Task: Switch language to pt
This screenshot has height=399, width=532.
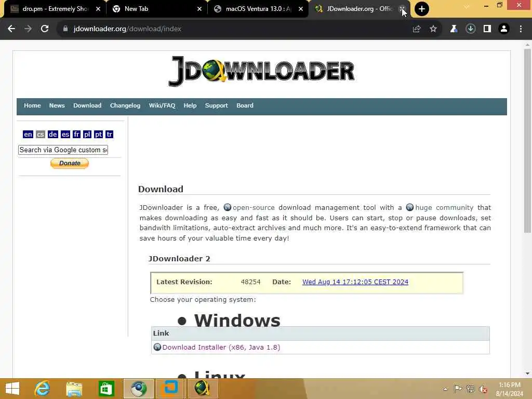Action: (98, 135)
